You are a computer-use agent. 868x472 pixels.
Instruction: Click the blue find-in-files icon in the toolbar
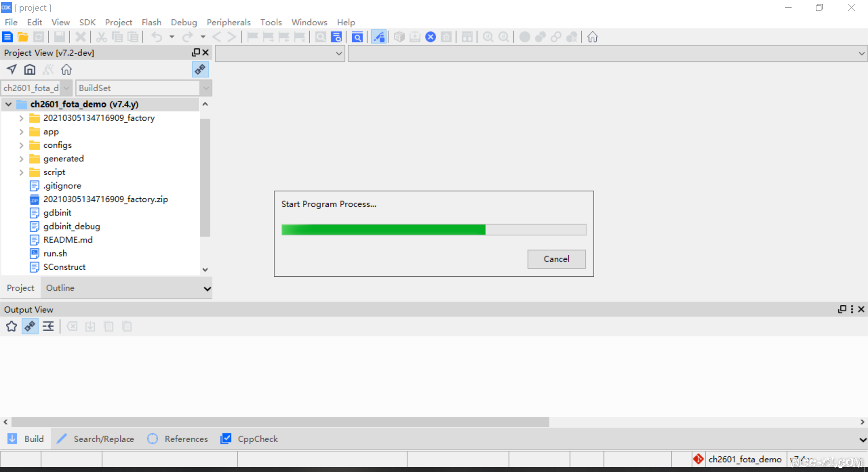[336, 37]
